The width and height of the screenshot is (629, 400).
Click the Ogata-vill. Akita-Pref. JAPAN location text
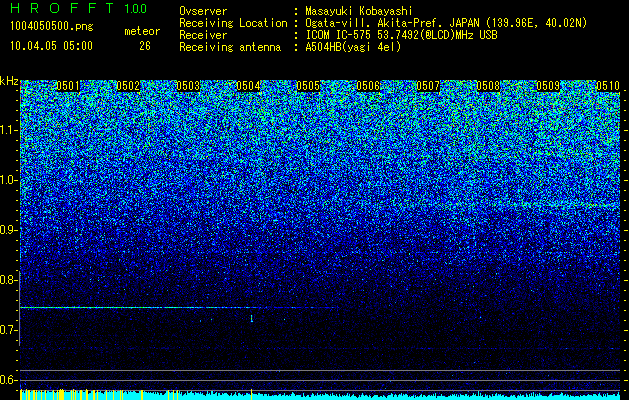[x=446, y=23]
